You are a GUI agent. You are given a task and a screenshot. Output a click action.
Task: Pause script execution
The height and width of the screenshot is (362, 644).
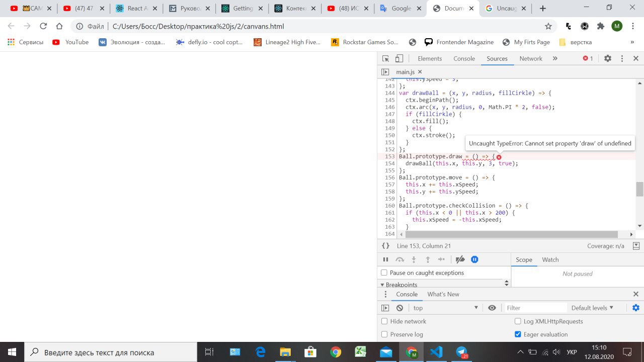(x=386, y=259)
